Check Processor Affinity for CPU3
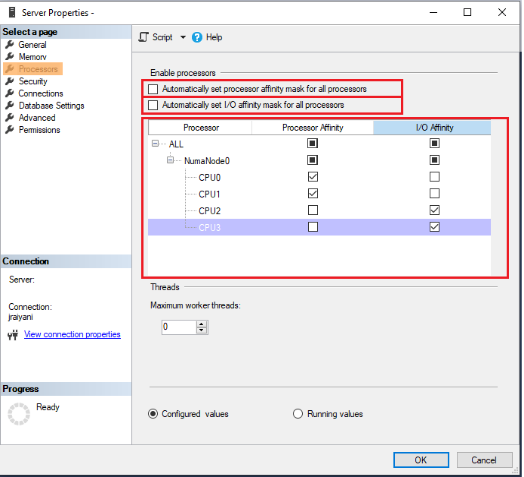 (x=313, y=227)
